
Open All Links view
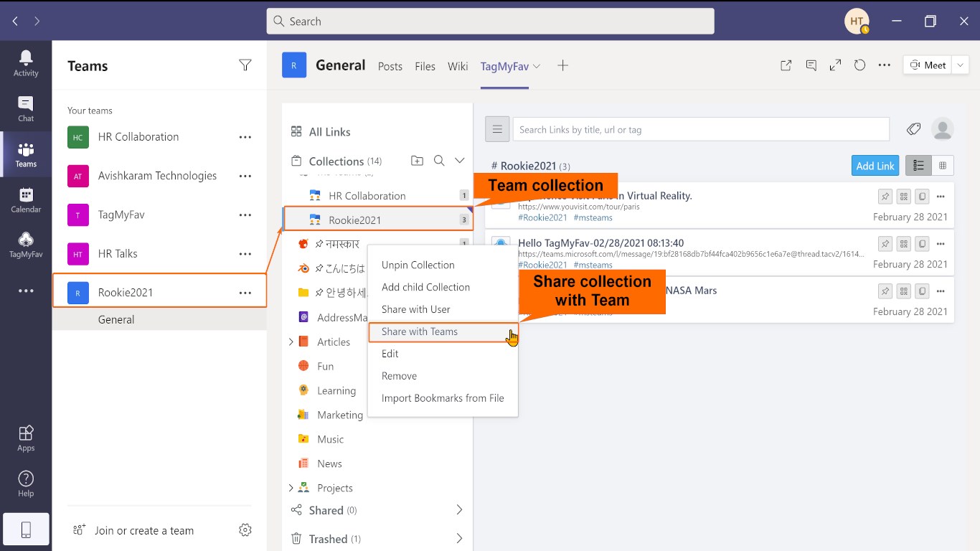[x=321, y=132]
